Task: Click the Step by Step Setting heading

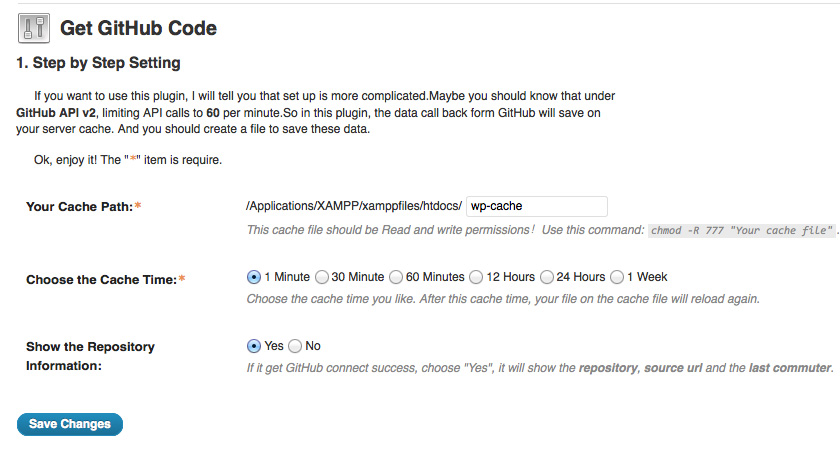Action: click(x=98, y=63)
